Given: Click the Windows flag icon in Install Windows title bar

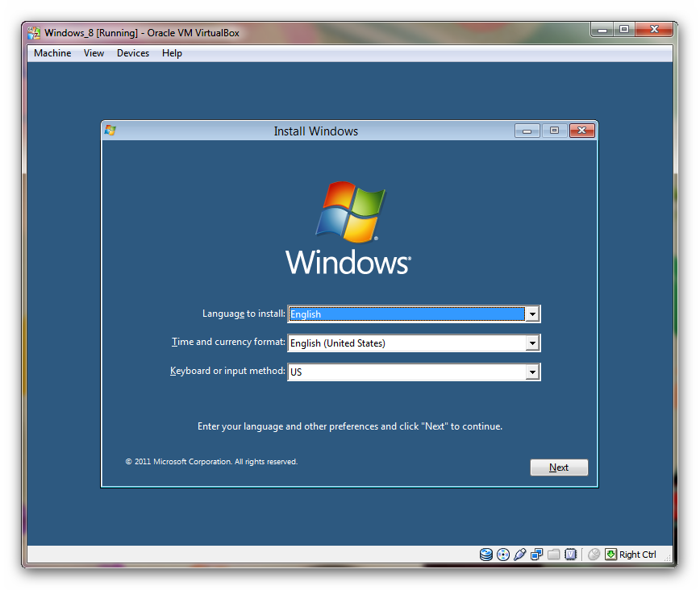Looking at the screenshot, I should coord(110,131).
